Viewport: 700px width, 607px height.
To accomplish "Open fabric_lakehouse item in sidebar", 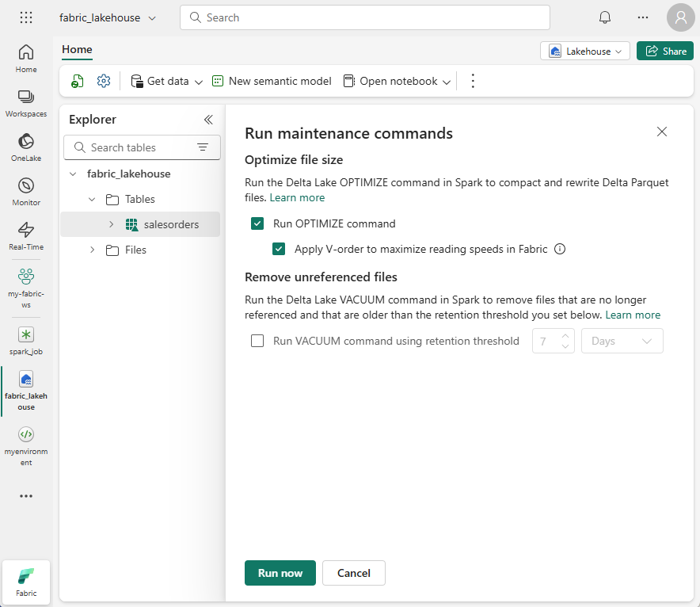I will click(x=26, y=391).
